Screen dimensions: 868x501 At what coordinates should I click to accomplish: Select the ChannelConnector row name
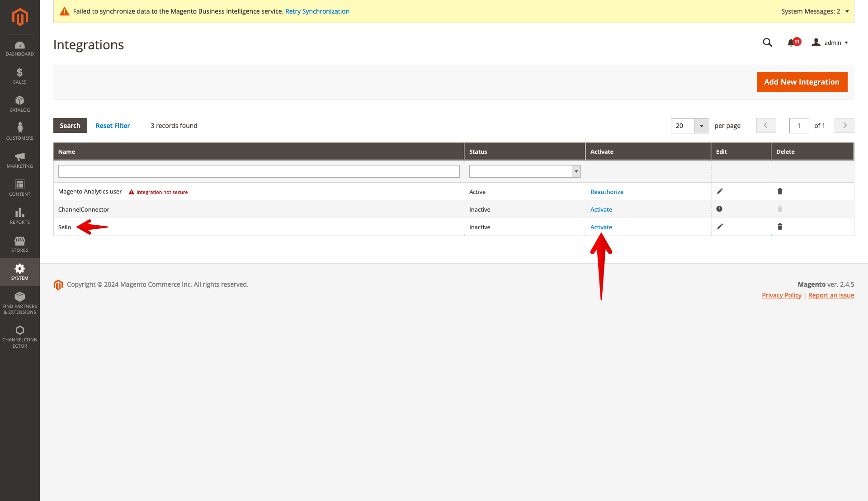pyautogui.click(x=84, y=209)
